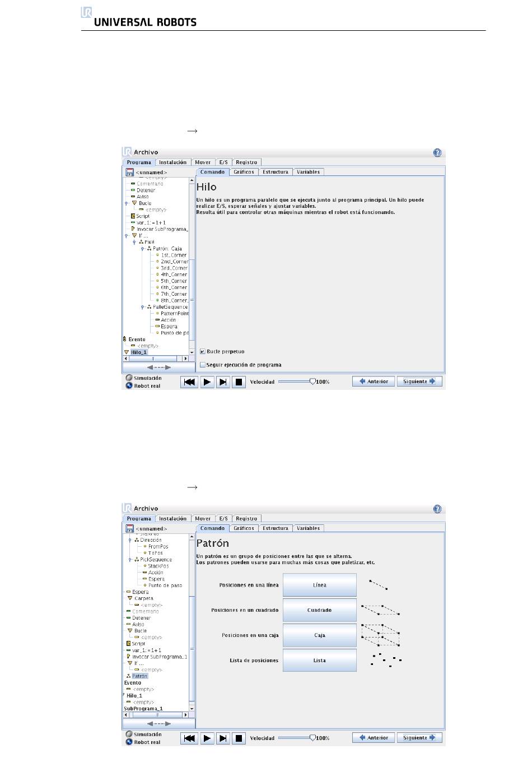The height and width of the screenshot is (772, 532).
Task: Click the play button in the Patrón screen
Action: [x=207, y=738]
